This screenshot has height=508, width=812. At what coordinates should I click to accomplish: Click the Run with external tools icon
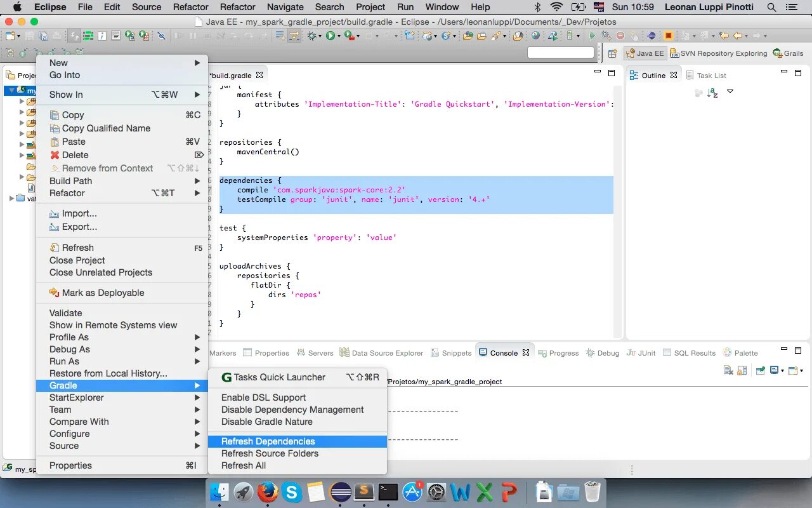[348, 36]
